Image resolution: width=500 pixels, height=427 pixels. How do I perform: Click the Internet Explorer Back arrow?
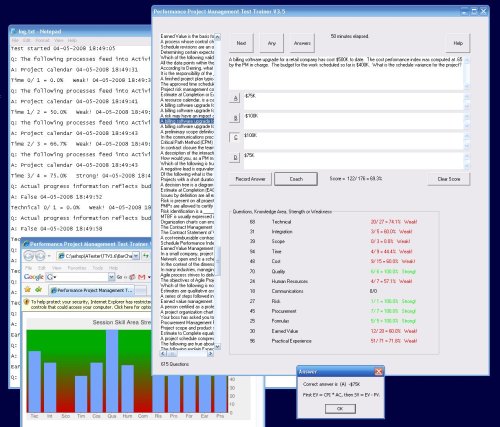[x=29, y=256]
